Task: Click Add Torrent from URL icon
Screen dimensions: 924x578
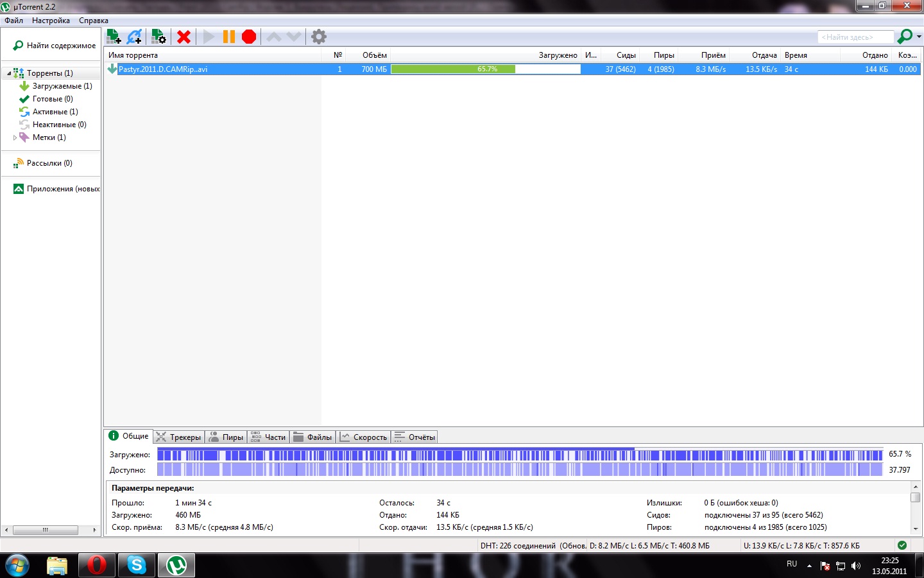Action: 134,37
